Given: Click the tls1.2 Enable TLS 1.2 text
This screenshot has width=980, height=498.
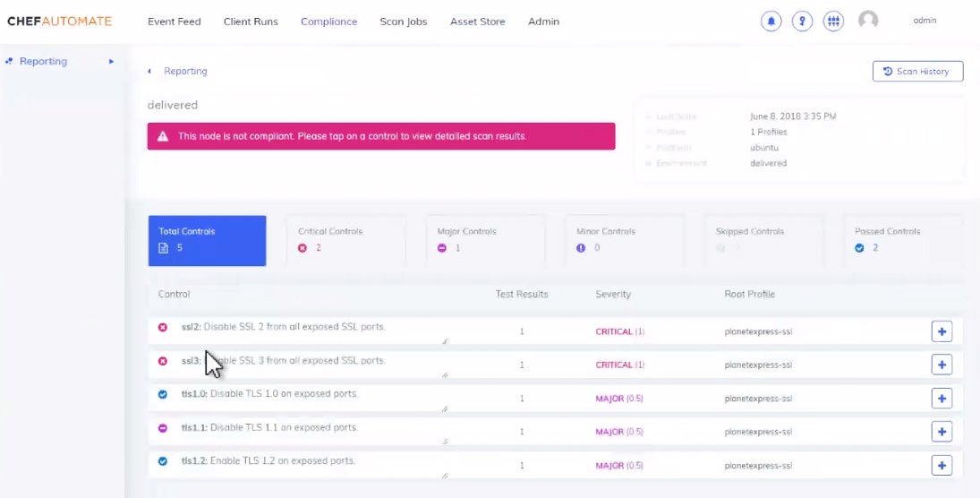Looking at the screenshot, I should pos(268,461).
